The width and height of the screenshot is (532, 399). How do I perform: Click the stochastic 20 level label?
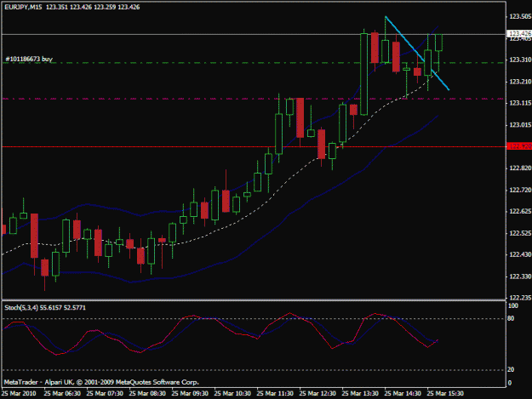(511, 369)
